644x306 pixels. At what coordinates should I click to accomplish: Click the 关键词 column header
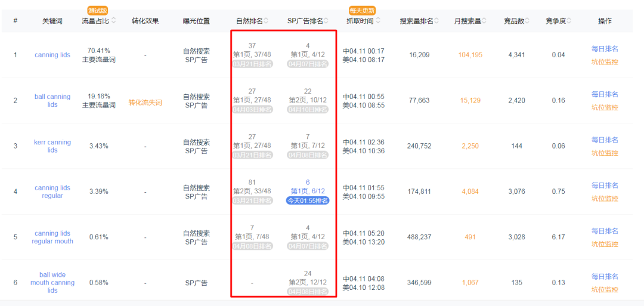(x=52, y=21)
